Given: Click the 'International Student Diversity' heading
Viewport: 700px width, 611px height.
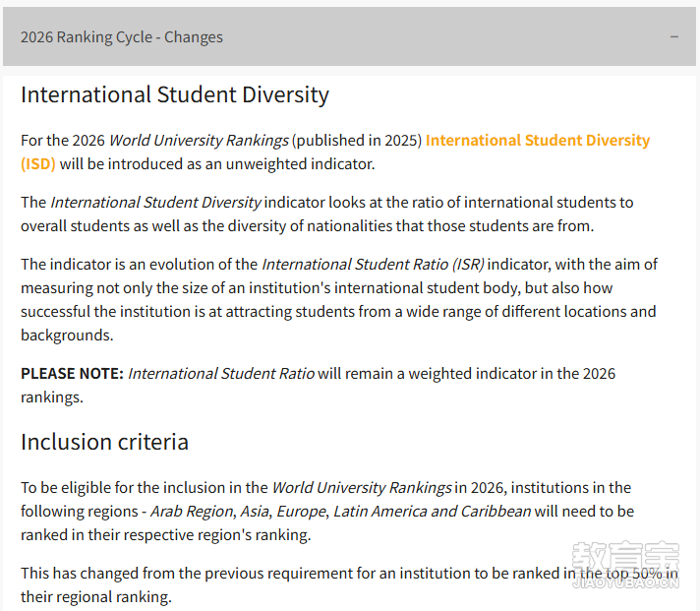Looking at the screenshot, I should coord(175,95).
